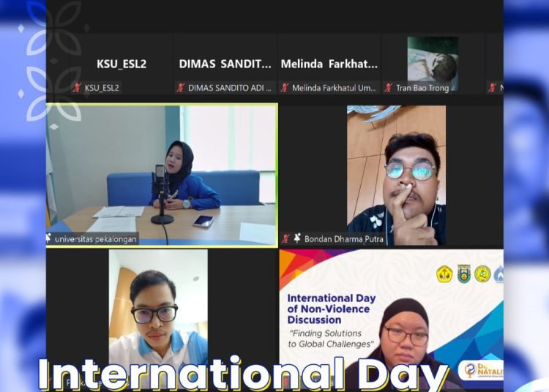The height and width of the screenshot is (392, 549).
Task: Click the 'DIMAS SANDITO ADI ...' small name label
Action: (230, 88)
